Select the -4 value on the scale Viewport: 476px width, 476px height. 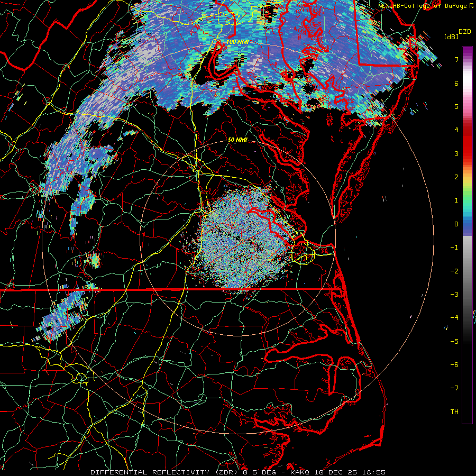[454, 318]
